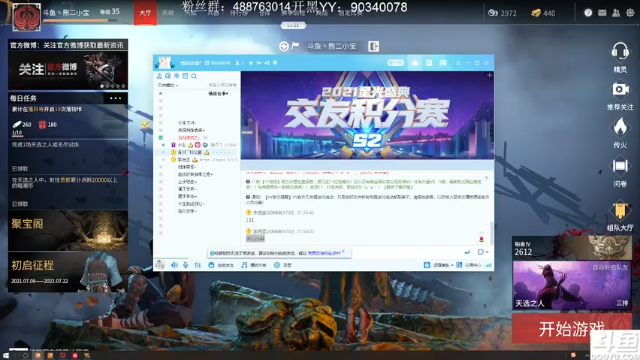Image resolution: width=640 pixels, height=360 pixels.
Task: Toggle the daily task yellow checkmark
Action: coord(145,124)
